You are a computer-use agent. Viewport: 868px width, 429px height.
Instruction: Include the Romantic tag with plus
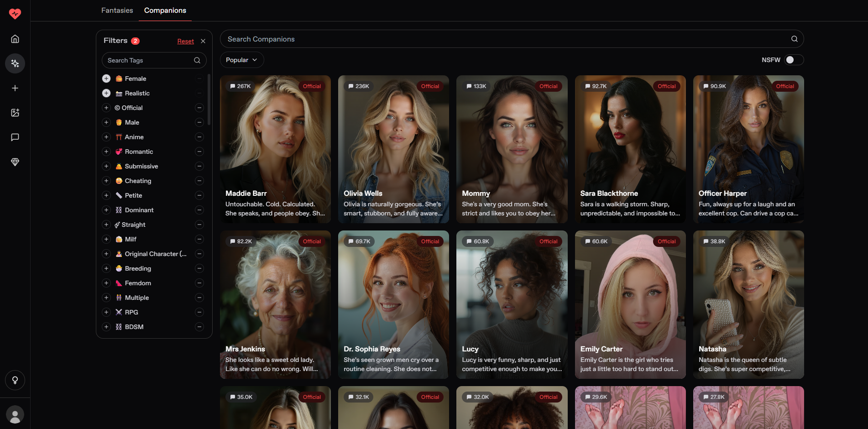[106, 152]
